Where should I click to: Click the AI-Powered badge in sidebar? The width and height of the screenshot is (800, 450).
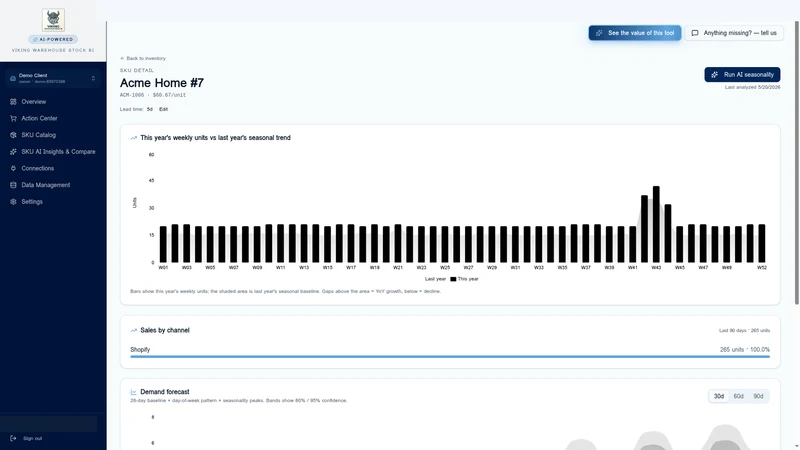coord(53,39)
